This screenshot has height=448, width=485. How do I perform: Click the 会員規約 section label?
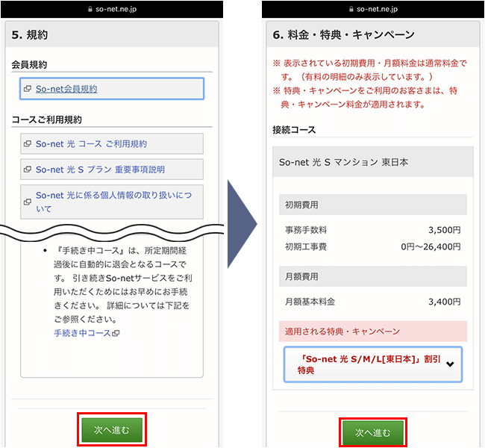[29, 65]
